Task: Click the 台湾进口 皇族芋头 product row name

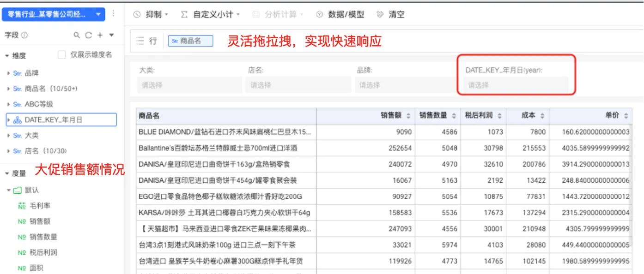Action: tap(221, 261)
